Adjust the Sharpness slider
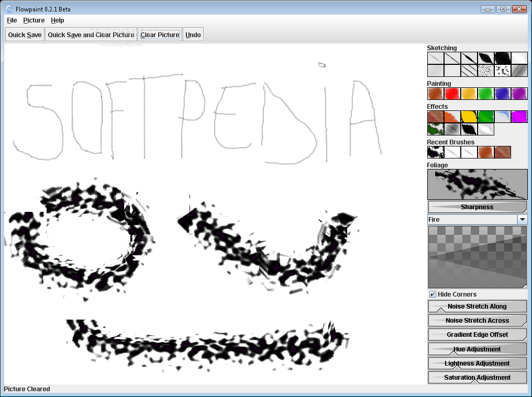Screen dimensions: 532x397 478,207
